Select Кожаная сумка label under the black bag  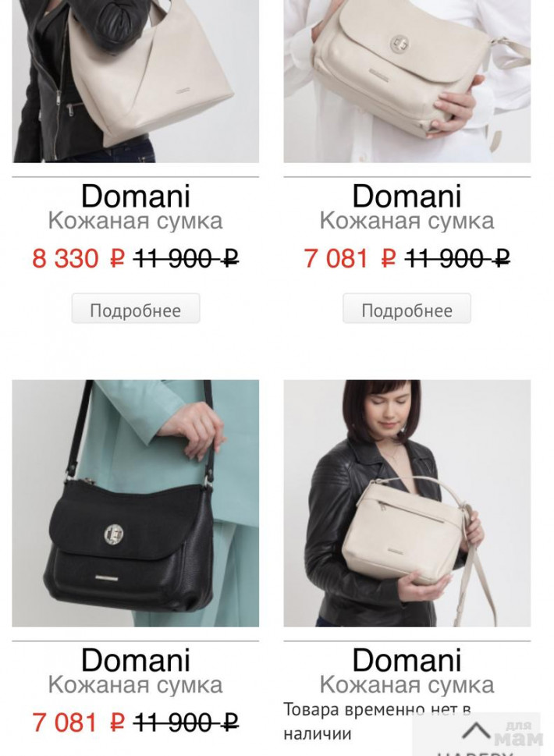point(136,685)
